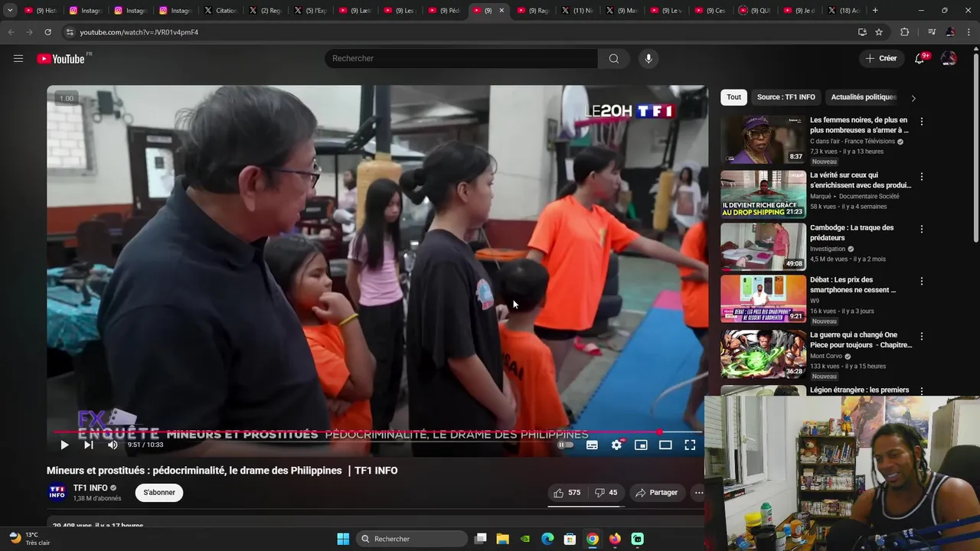This screenshot has height=551, width=980.
Task: Open the tab search dropdown arrow
Action: [x=10, y=11]
